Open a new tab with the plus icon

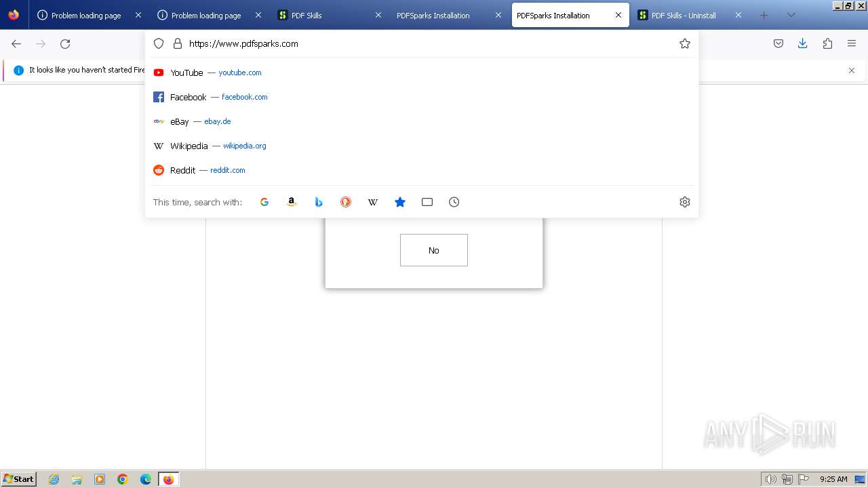[764, 15]
